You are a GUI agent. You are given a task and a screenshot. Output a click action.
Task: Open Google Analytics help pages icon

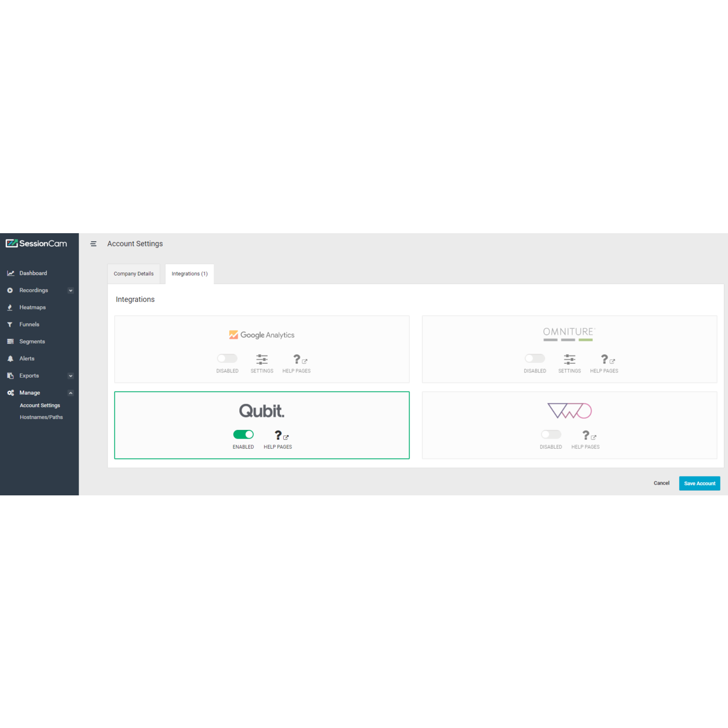point(297,359)
